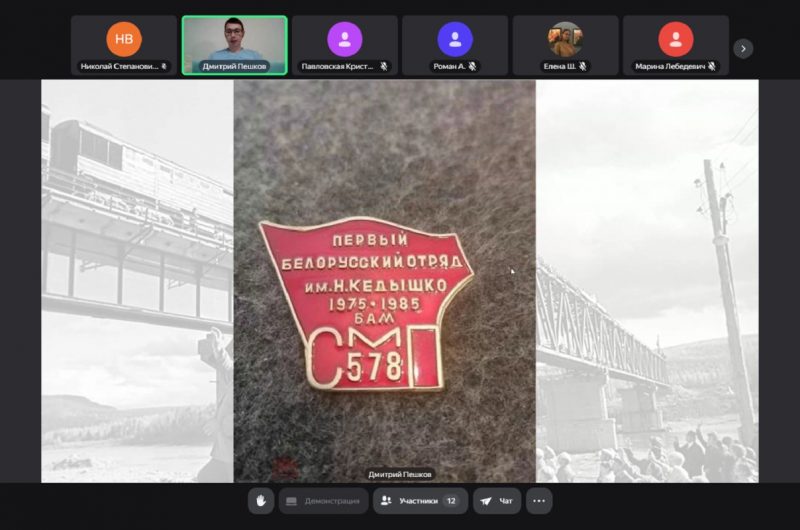The height and width of the screenshot is (530, 800).
Task: Open the Чат chat panel
Action: pyautogui.click(x=497, y=501)
